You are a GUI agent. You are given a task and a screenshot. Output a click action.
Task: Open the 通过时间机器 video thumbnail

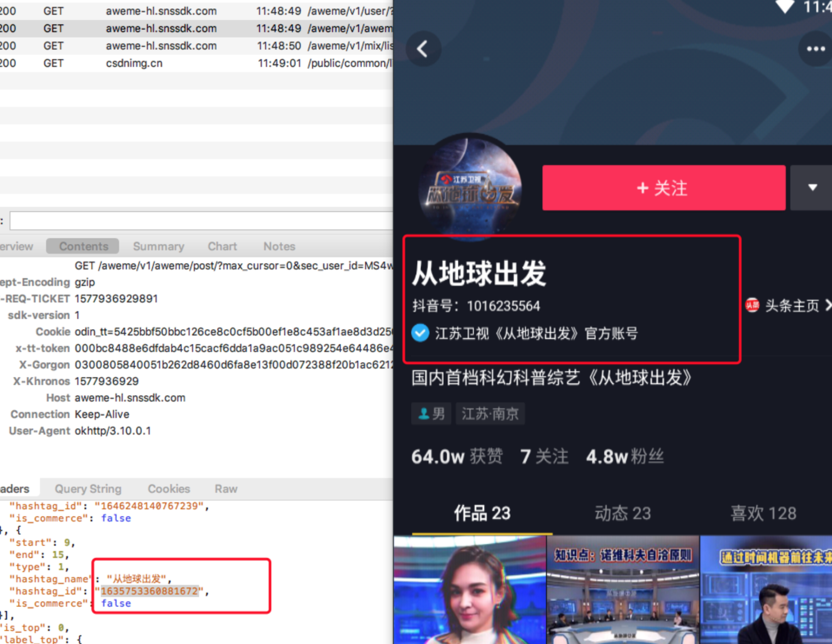[766, 590]
